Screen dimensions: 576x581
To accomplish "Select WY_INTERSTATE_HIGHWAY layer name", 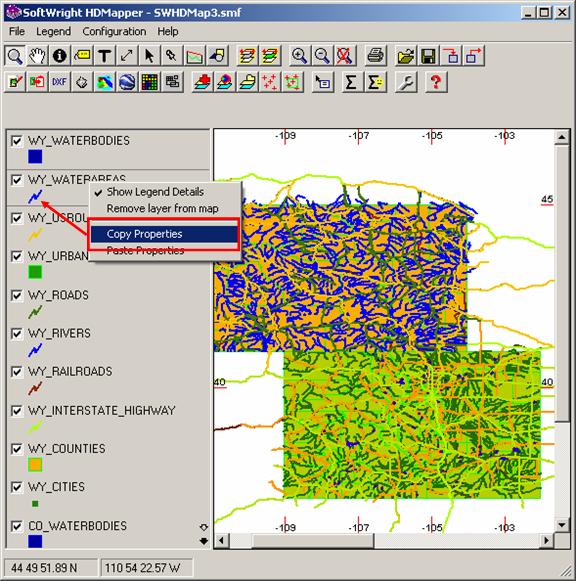I will pos(101,411).
